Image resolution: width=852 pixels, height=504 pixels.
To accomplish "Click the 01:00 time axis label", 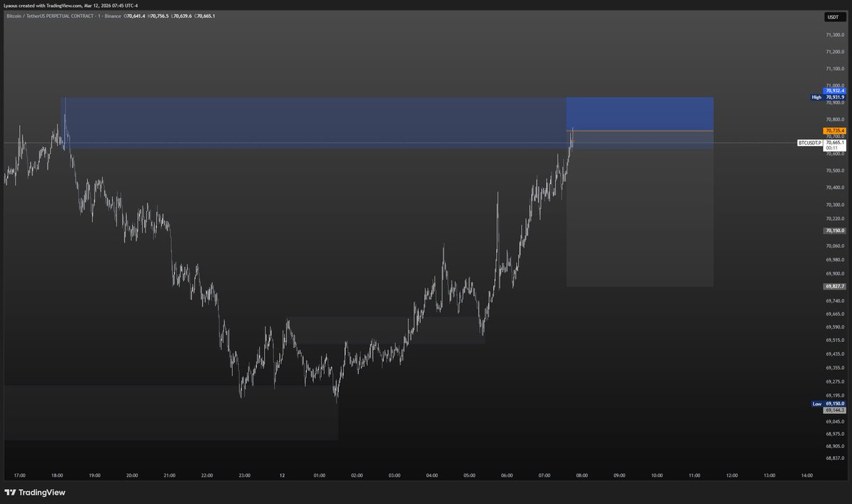I will (319, 476).
